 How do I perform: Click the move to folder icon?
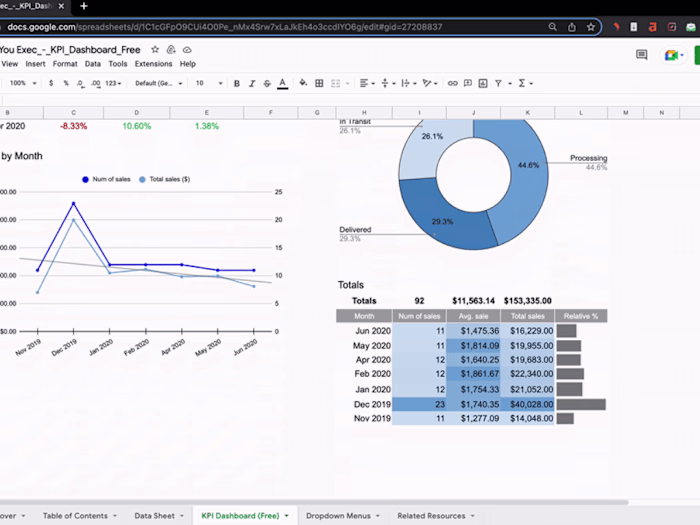click(171, 50)
